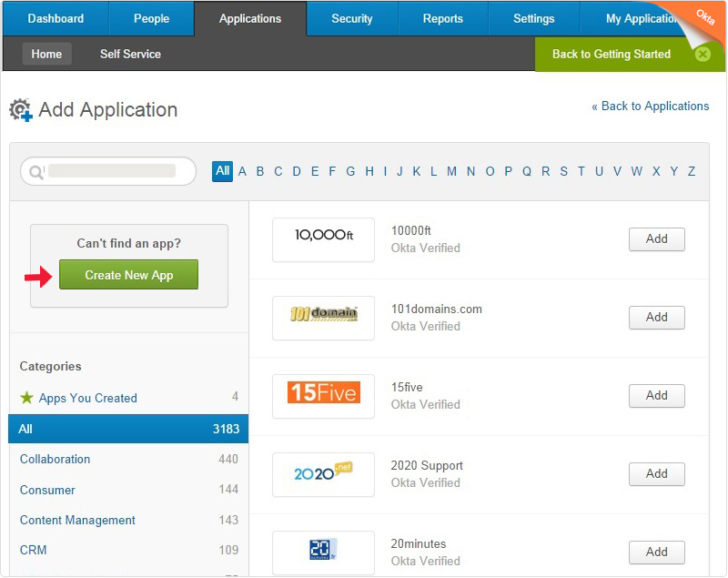Filter apps by letter F
The height and width of the screenshot is (578, 728).
pyautogui.click(x=332, y=172)
